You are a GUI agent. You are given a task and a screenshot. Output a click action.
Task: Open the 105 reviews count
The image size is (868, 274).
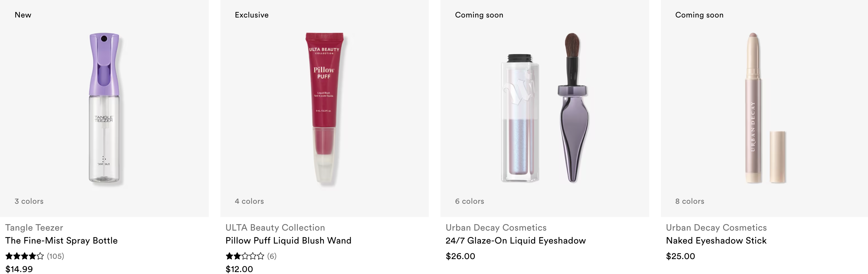tap(56, 256)
